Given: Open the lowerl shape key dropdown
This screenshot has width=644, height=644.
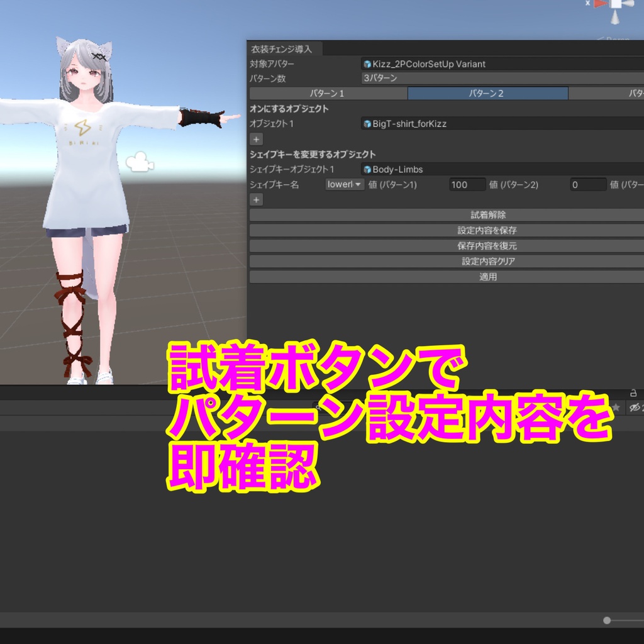Looking at the screenshot, I should 343,184.
